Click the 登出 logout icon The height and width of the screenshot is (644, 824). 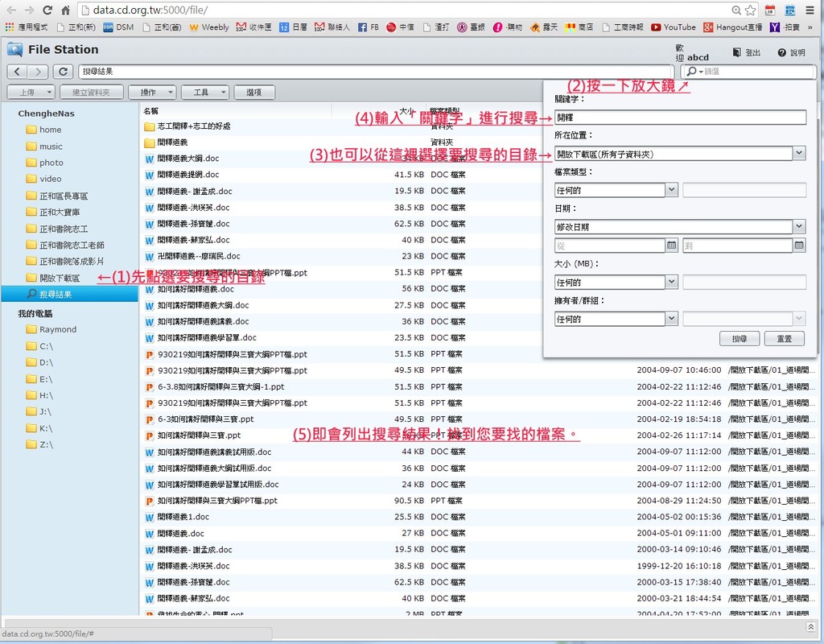[x=736, y=53]
